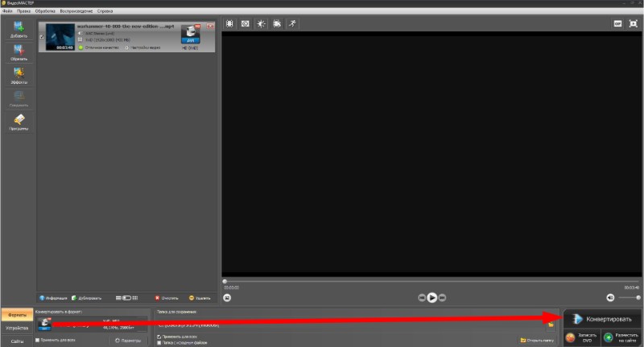The height and width of the screenshot is (347, 644).
Task: Toggle the list and grid view switch
Action: [126, 298]
